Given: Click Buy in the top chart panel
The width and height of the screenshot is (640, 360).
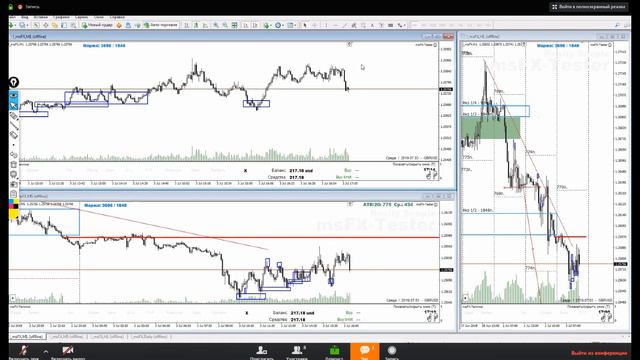Looking at the screenshot, I should coord(348,170).
